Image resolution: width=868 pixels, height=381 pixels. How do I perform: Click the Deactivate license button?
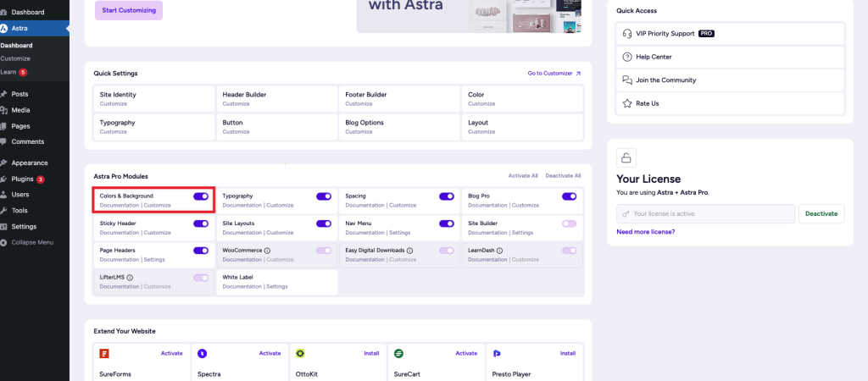821,213
